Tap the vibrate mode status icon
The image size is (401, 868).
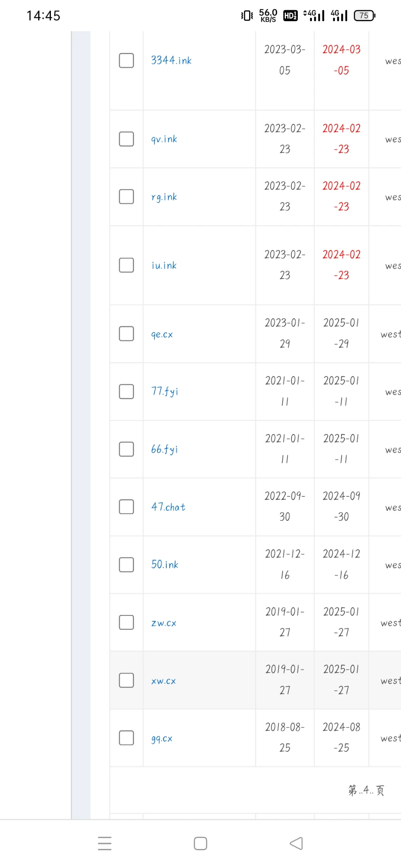pyautogui.click(x=247, y=16)
